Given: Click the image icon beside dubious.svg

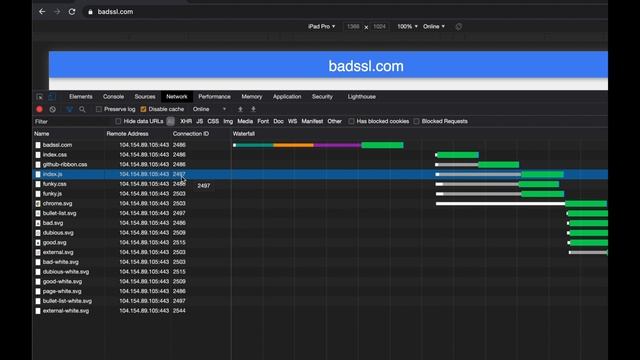Looking at the screenshot, I should click(x=38, y=233).
